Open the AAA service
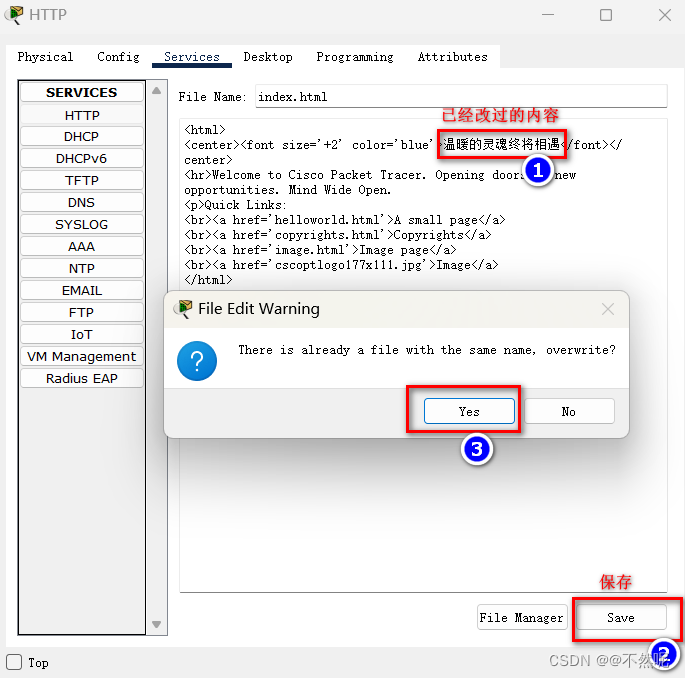 (x=82, y=246)
